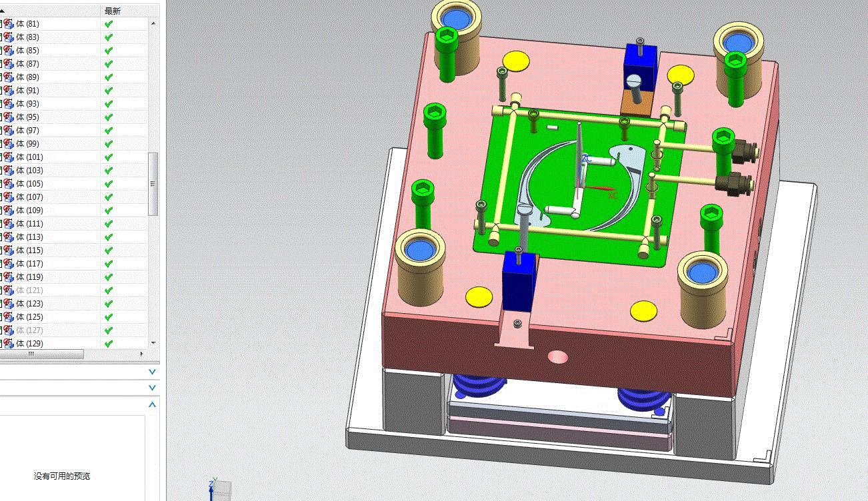Select the pink round hole on the mold's front face
This screenshot has height=501, width=868.
pos(558,357)
